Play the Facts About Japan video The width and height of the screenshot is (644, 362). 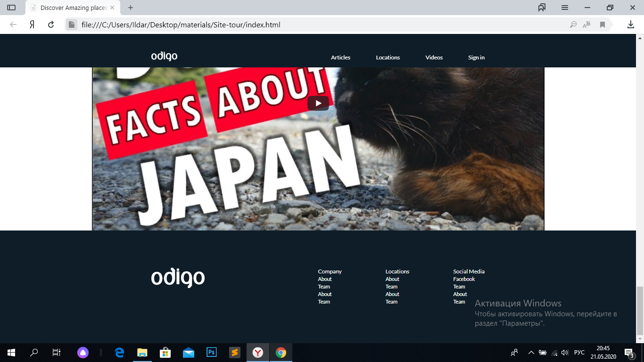pyautogui.click(x=318, y=103)
